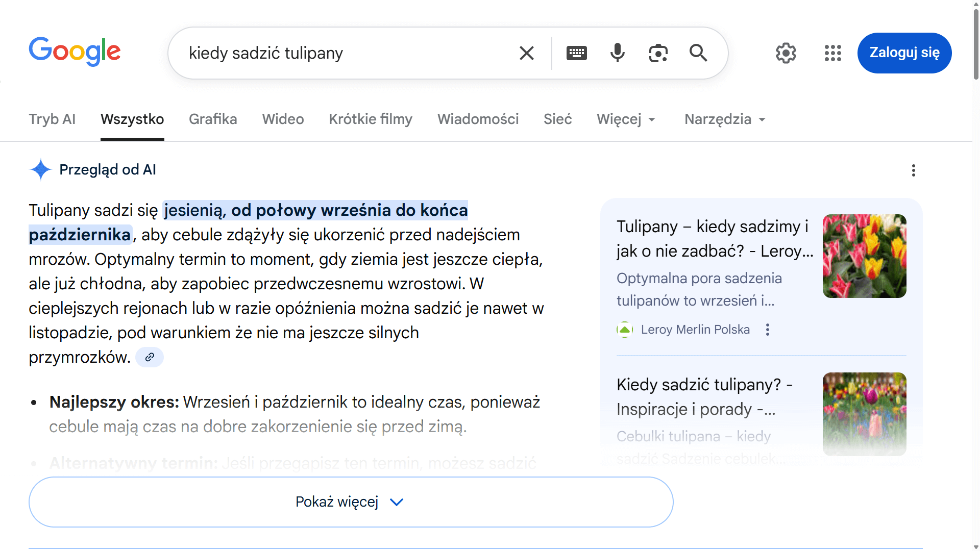
Task: Open the Google apps grid icon
Action: [832, 53]
